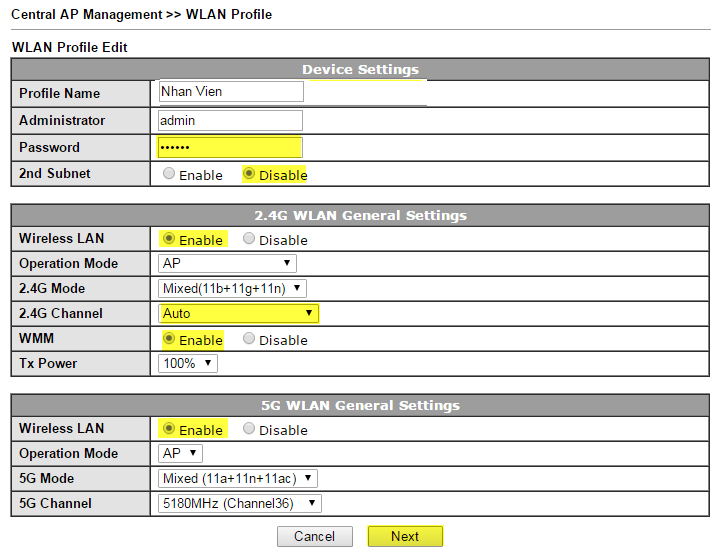This screenshot has width=721, height=553.
Task: Enable 5G Wireless LAN radio
Action: [x=169, y=428]
